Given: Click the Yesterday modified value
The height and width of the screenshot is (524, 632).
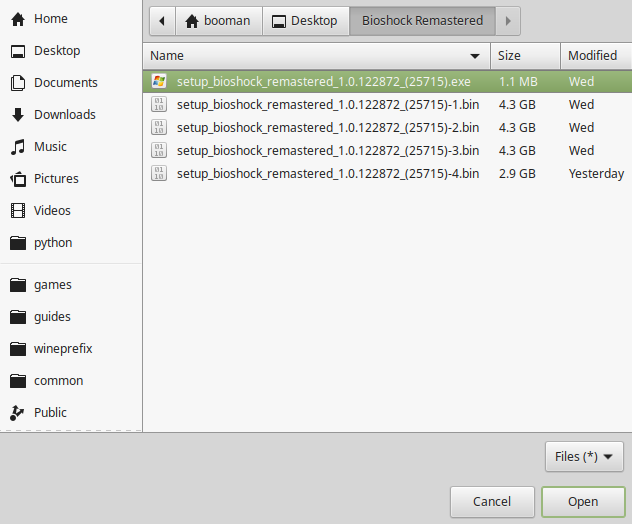Looking at the screenshot, I should click(596, 174).
